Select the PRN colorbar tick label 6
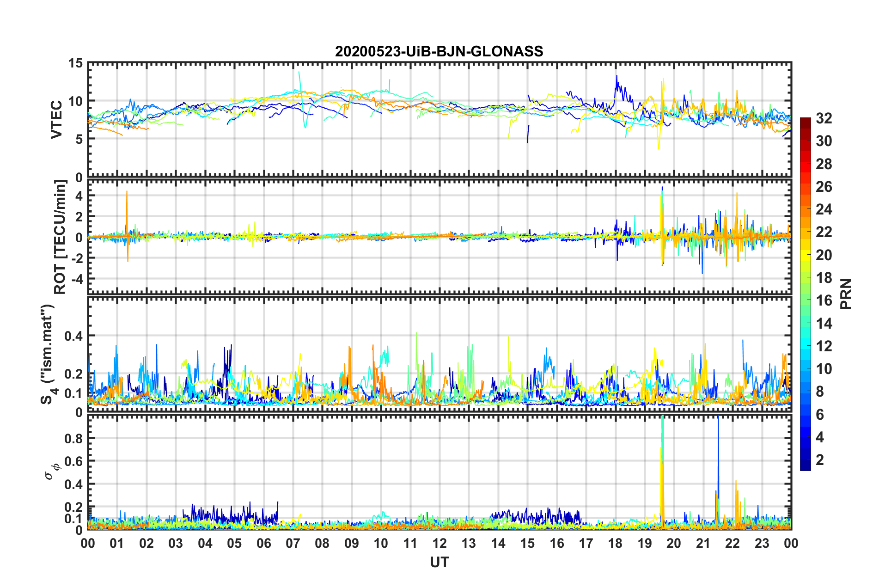The width and height of the screenshot is (879, 588). (x=820, y=414)
